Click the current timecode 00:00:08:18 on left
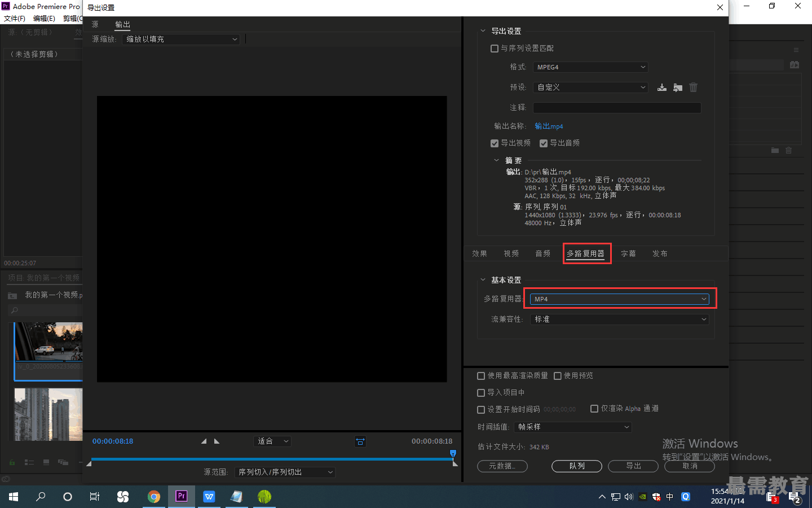Image resolution: width=812 pixels, height=508 pixels. (x=113, y=441)
